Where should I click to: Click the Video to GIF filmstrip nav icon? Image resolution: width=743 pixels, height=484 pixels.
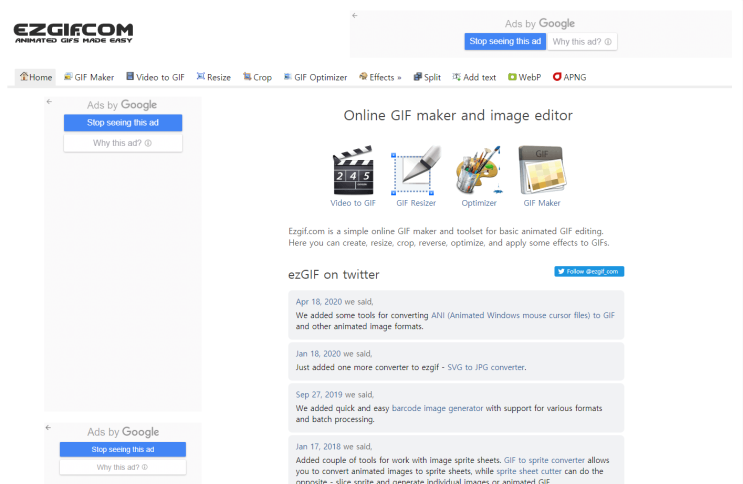[130, 77]
